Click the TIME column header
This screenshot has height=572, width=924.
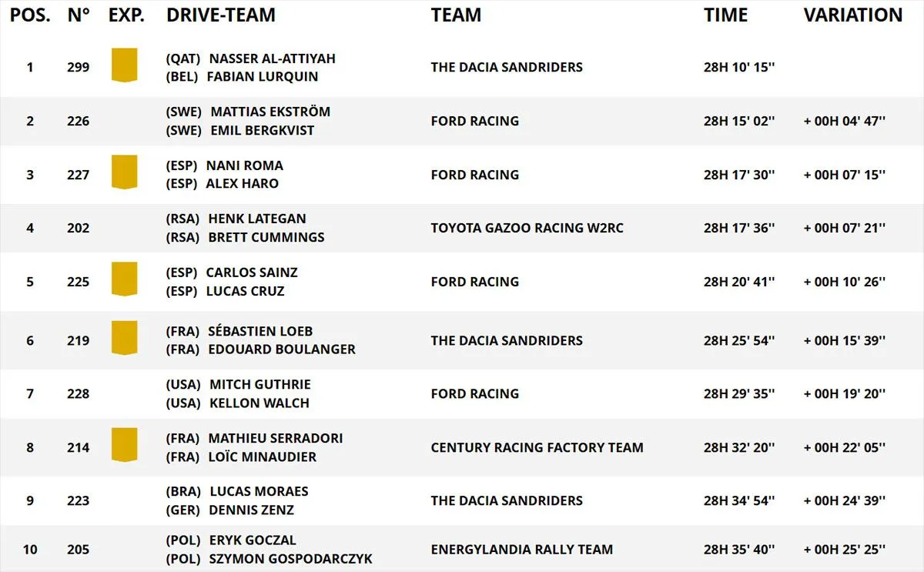[x=725, y=15]
